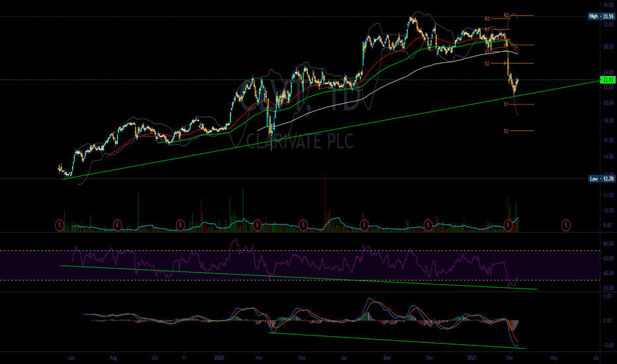This screenshot has width=617, height=364.
Task: Open the earnings marker after July 2020
Action: [x=364, y=225]
